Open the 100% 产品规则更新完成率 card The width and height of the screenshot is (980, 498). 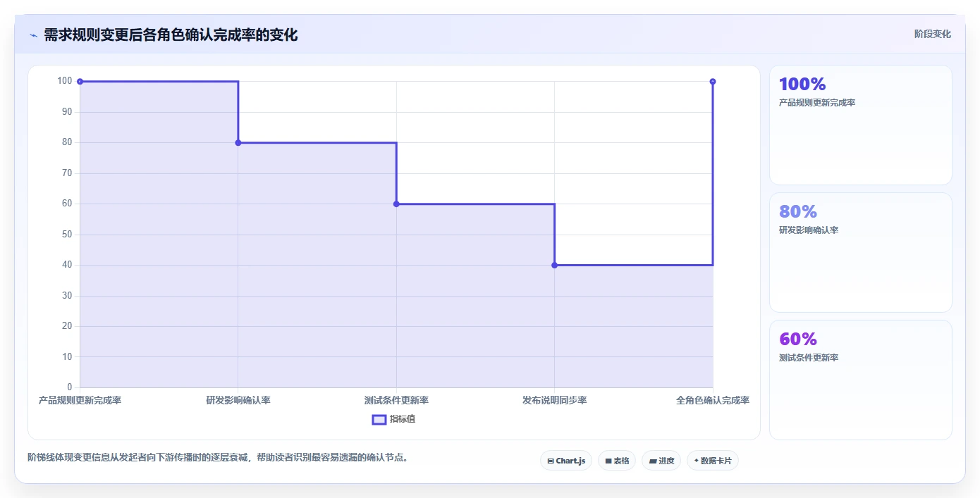point(861,125)
